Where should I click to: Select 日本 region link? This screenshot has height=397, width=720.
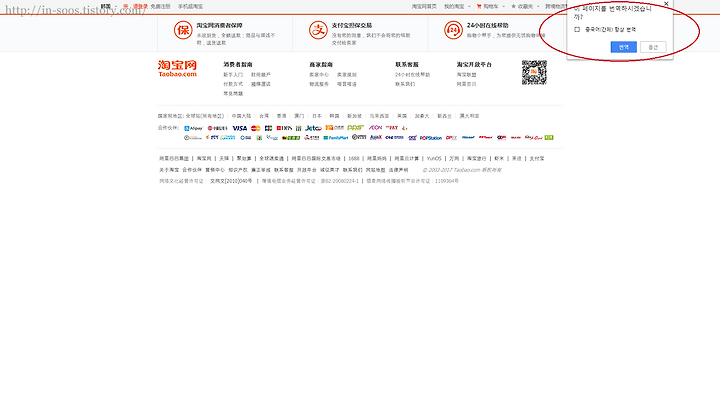pos(317,116)
